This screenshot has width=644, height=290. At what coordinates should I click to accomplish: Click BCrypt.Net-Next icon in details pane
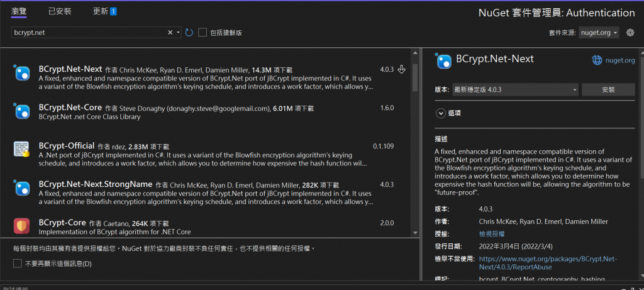pyautogui.click(x=443, y=61)
